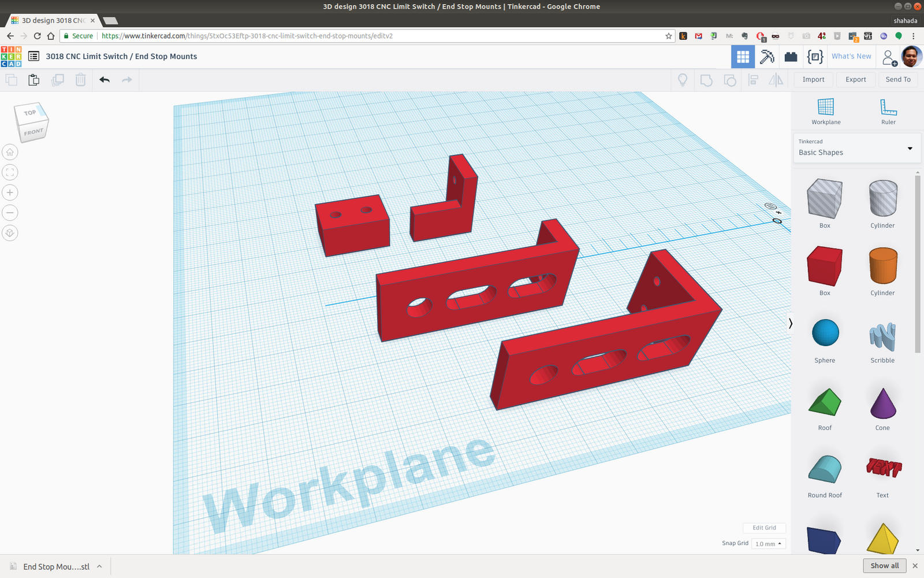This screenshot has width=924, height=578.
Task: Click the design title 3018 CNC Limit Switch
Action: tap(121, 56)
